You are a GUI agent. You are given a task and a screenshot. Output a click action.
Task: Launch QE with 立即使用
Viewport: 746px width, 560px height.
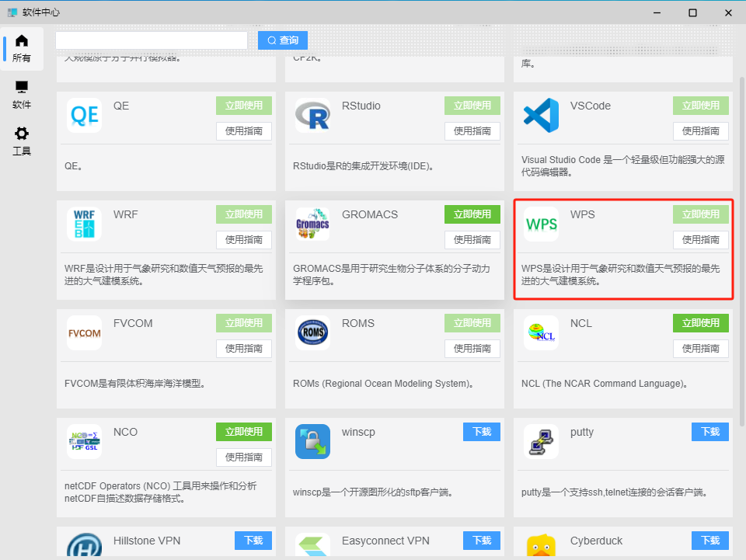click(243, 106)
